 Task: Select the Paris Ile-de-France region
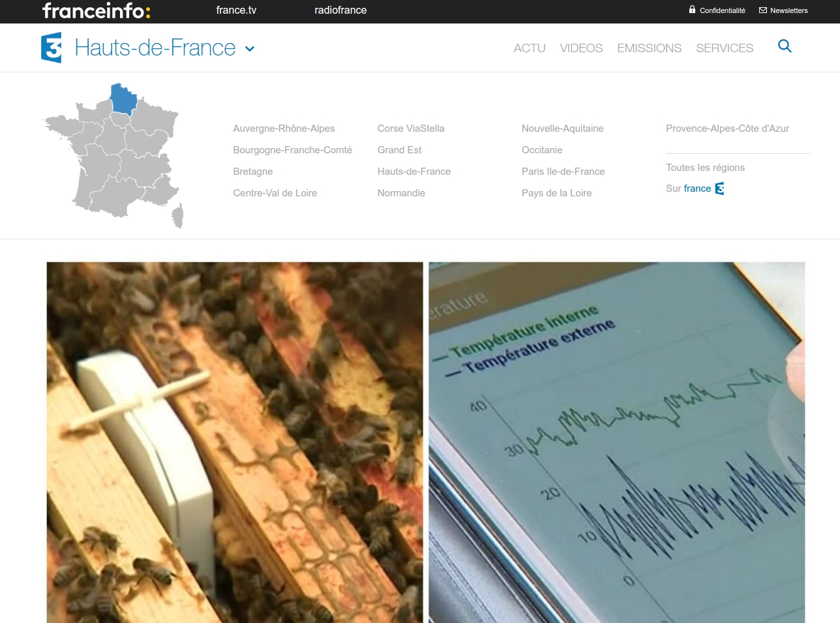click(563, 172)
